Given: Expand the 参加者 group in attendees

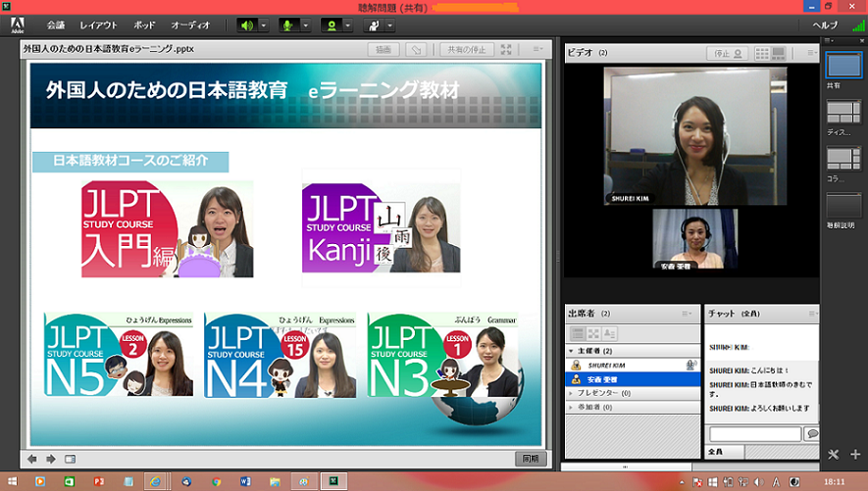Looking at the screenshot, I should tap(572, 407).
